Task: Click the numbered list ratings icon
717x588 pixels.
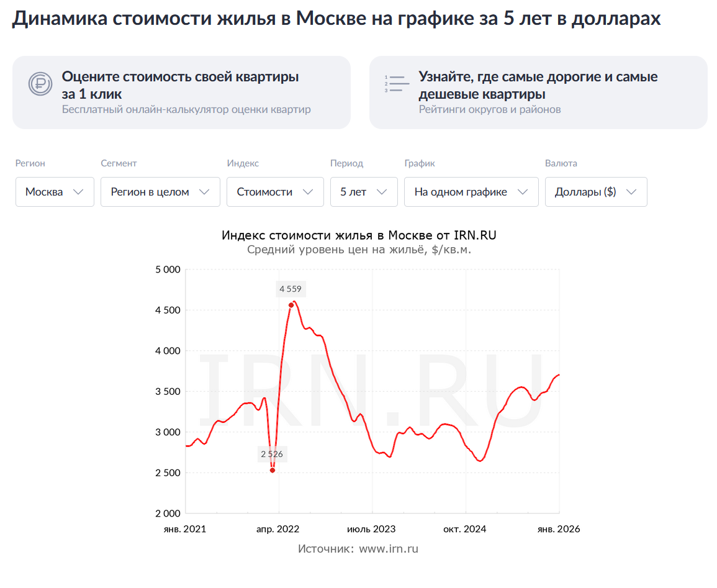Action: point(397,84)
